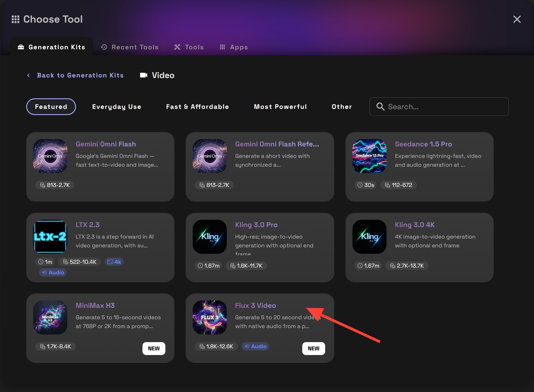
Task: Switch to the Generation Kits tab
Action: (x=51, y=47)
